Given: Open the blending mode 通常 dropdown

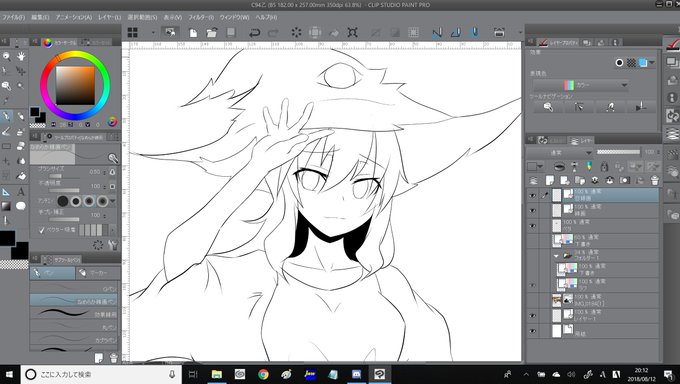Looking at the screenshot, I should click(559, 152).
